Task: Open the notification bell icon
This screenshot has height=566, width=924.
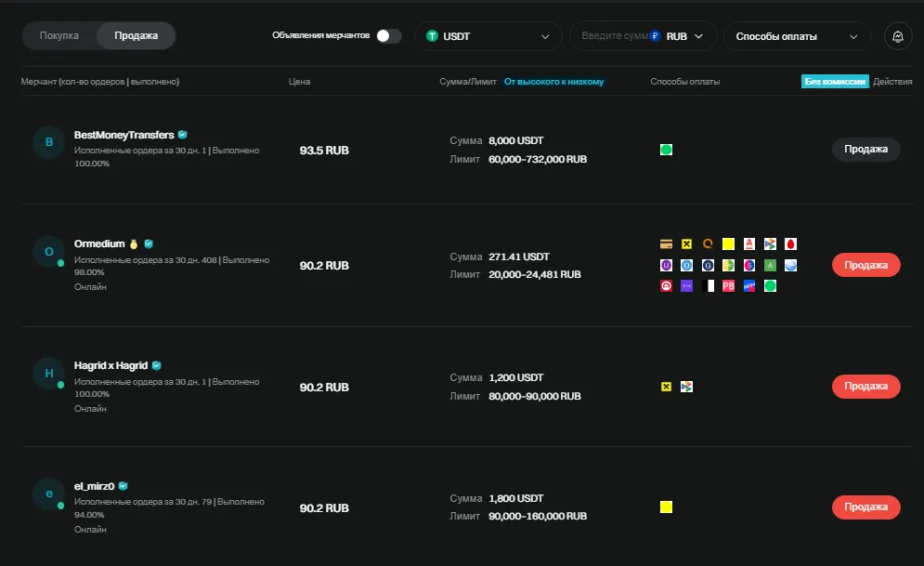Action: [896, 36]
